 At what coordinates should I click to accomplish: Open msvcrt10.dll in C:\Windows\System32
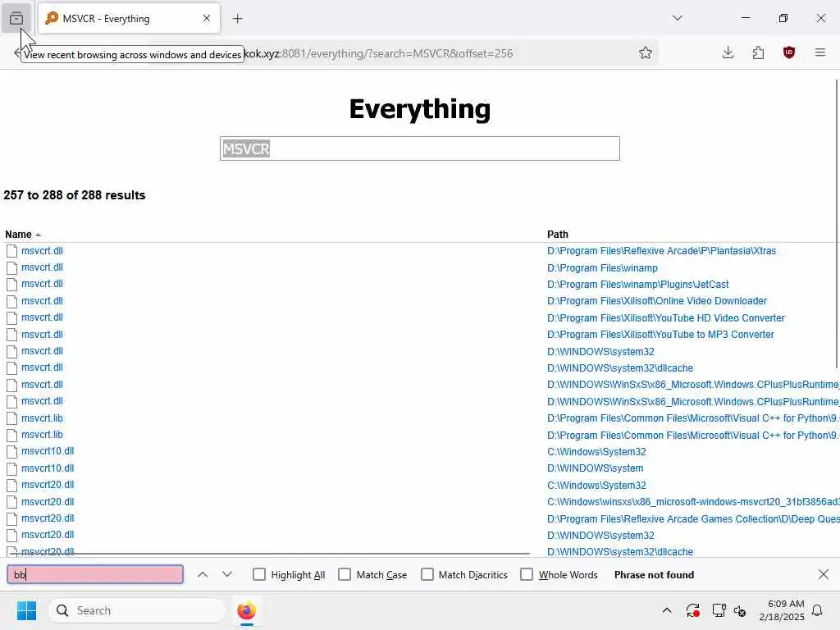click(48, 451)
